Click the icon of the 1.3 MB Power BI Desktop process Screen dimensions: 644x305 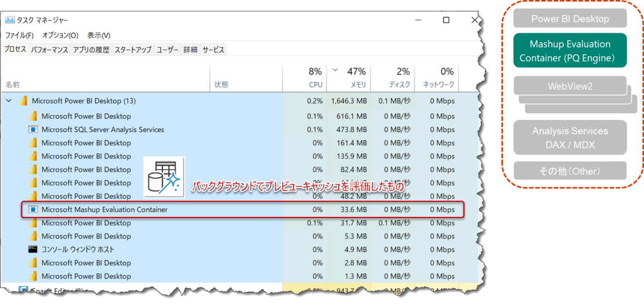(x=33, y=276)
